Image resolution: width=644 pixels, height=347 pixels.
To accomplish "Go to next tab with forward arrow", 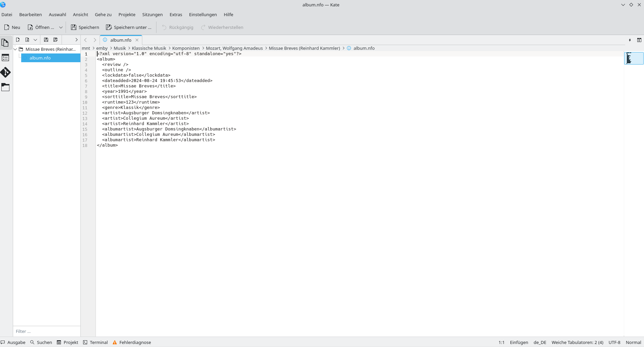I will pos(95,40).
